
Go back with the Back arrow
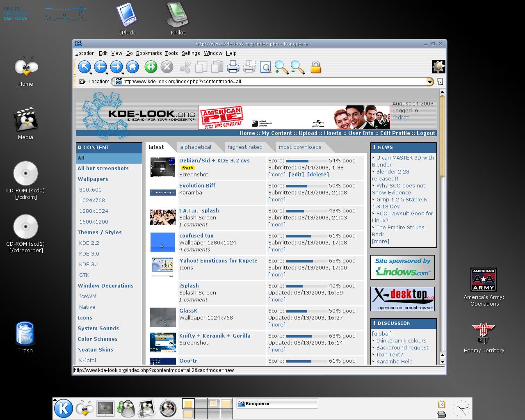(100, 67)
